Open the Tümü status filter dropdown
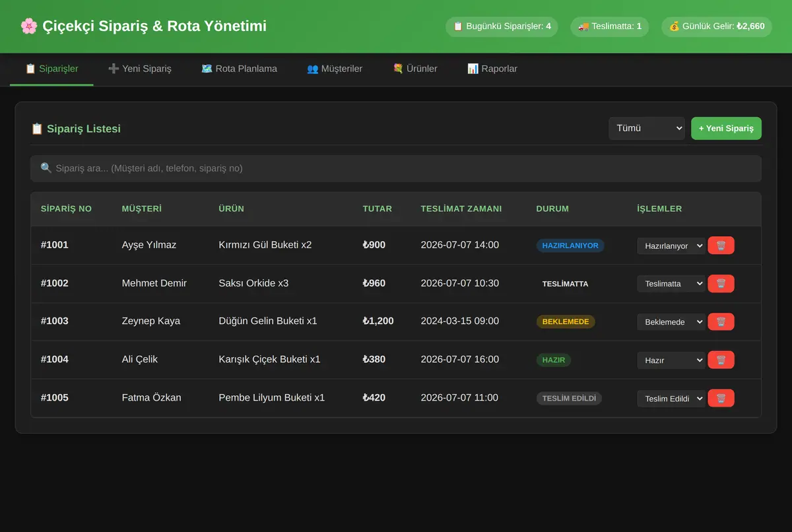Image resolution: width=792 pixels, height=532 pixels. (647, 129)
